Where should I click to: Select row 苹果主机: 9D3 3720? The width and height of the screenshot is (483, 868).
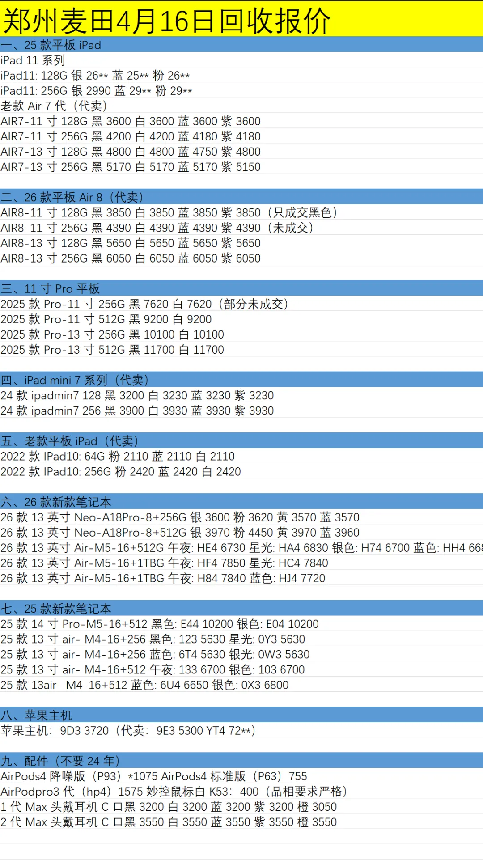coord(241,729)
